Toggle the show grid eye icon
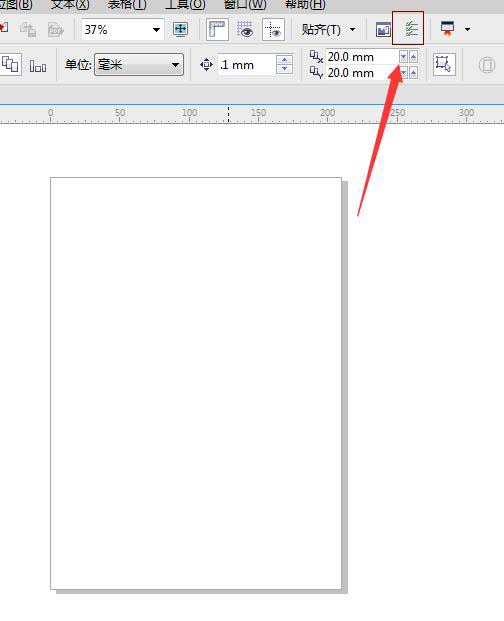Screen dimensions: 504x621 tap(245, 30)
